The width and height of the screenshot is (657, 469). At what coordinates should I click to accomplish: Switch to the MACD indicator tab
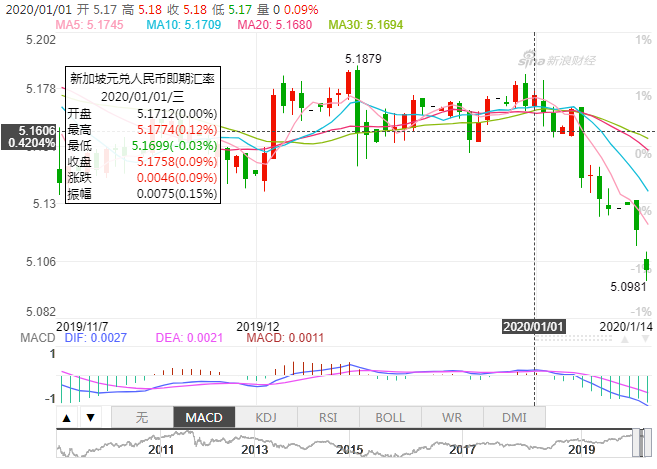203,418
